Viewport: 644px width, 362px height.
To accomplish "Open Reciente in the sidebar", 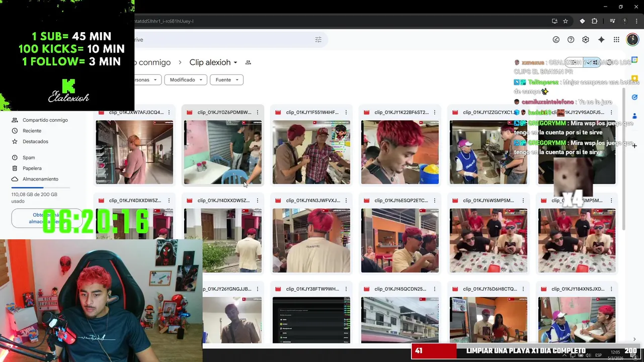I will 32,131.
